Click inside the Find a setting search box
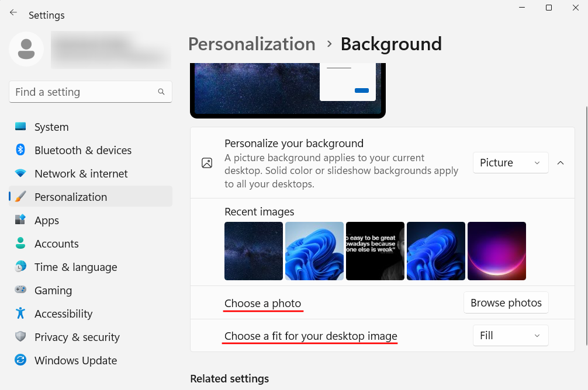 click(90, 92)
